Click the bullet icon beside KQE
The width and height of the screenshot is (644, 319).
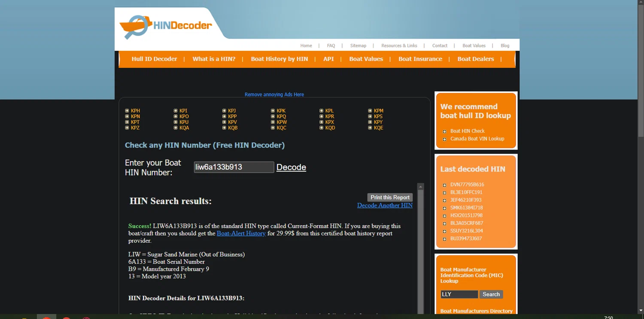(x=370, y=128)
